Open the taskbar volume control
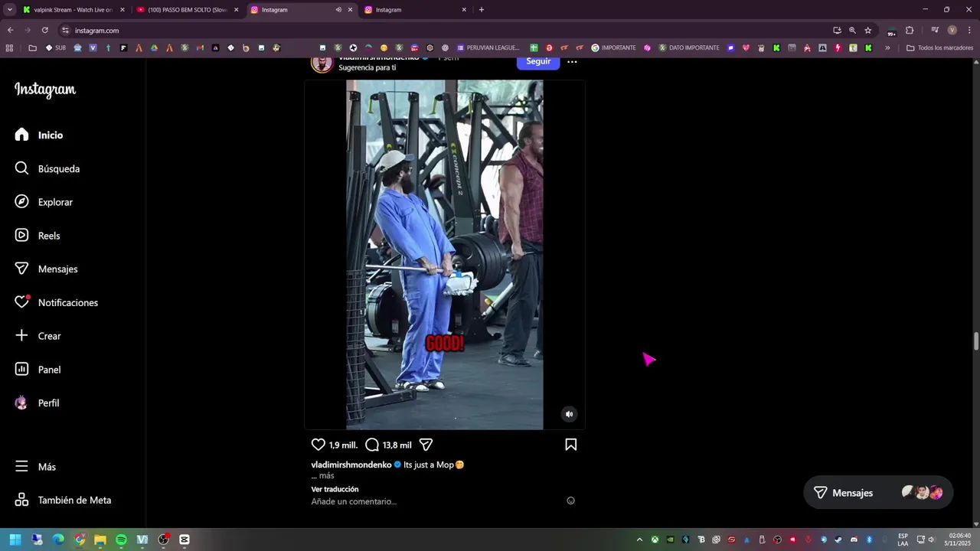Image resolution: width=980 pixels, height=551 pixels. [933, 540]
